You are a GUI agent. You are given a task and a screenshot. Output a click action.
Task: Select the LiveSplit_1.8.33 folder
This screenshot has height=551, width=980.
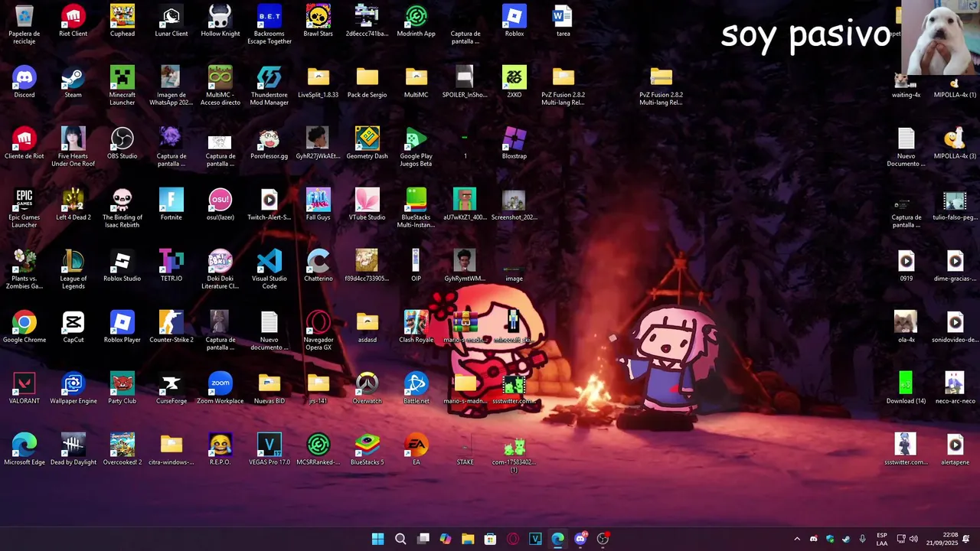click(318, 82)
